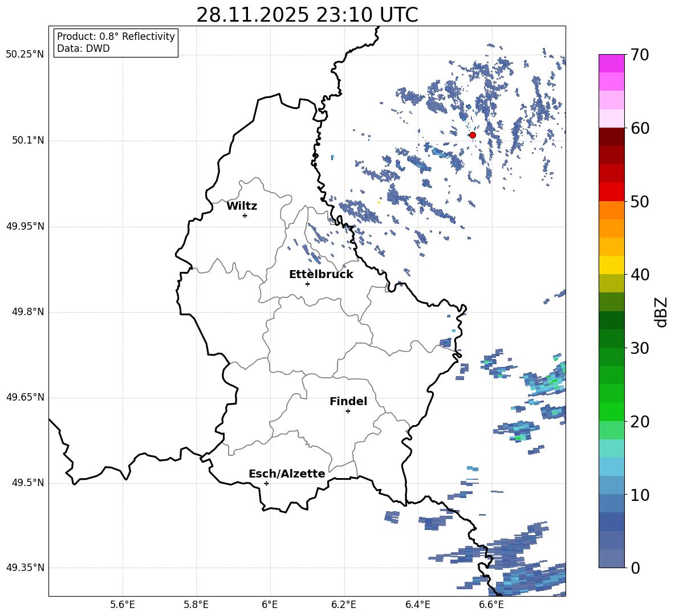
Task: Click the Findel station cross marker
Action: [x=348, y=411]
